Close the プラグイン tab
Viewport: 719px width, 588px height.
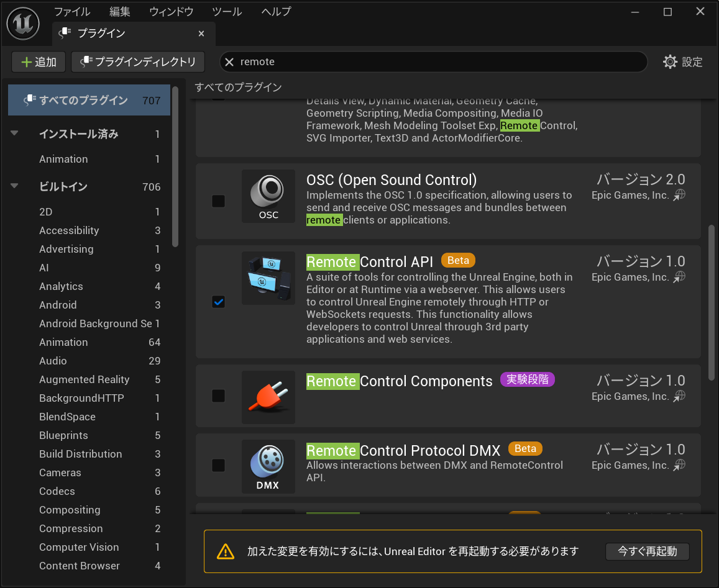point(201,34)
